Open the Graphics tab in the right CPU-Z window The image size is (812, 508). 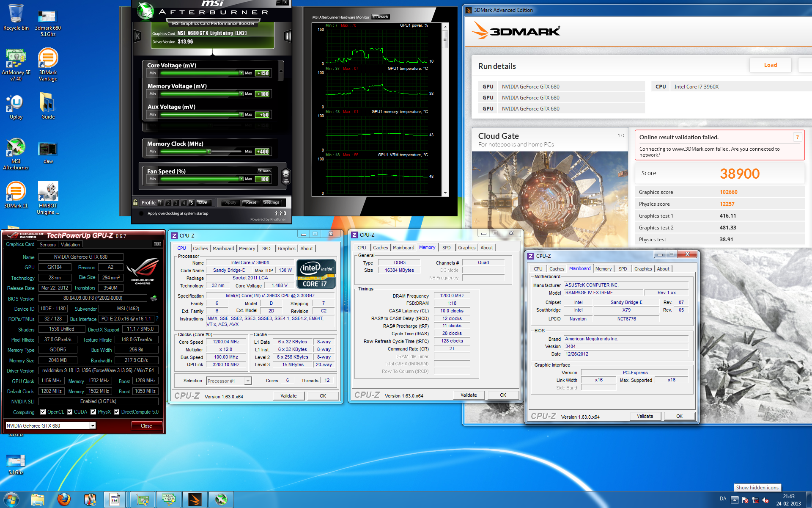(643, 269)
